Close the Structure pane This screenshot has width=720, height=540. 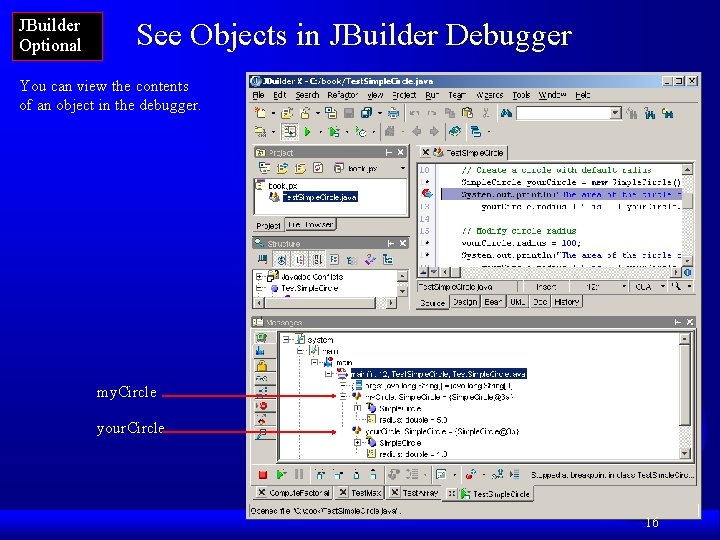402,243
